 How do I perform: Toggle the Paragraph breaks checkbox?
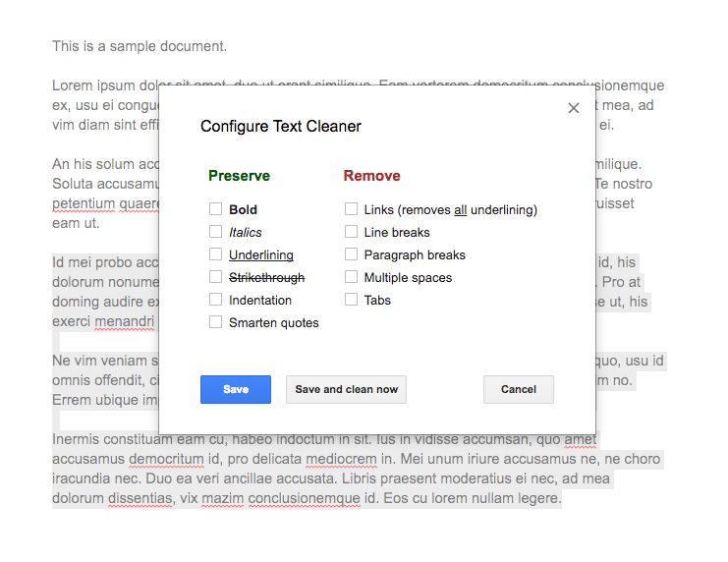(351, 254)
